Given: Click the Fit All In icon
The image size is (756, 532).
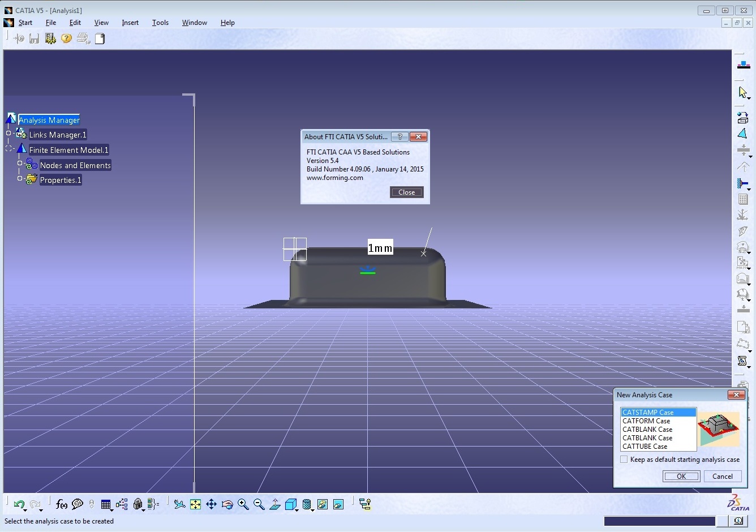Looking at the screenshot, I should (195, 504).
